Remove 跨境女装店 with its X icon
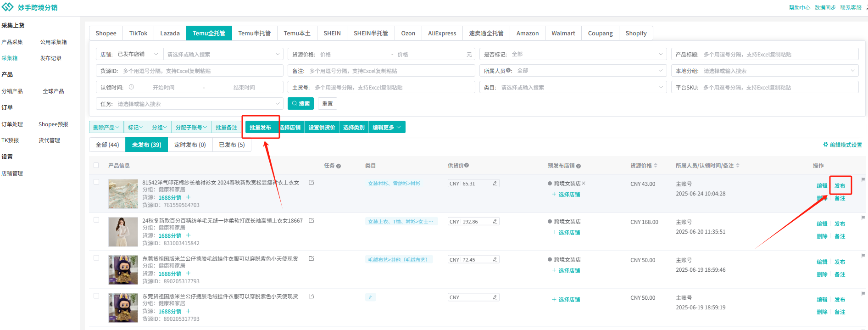The width and height of the screenshot is (868, 330). coord(584,183)
